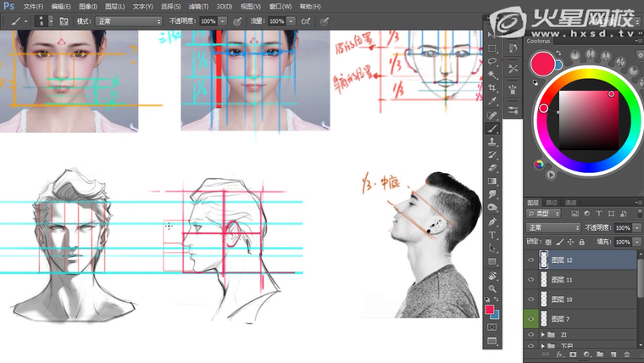Select the Crop tool
The image size is (644, 363).
(x=491, y=87)
